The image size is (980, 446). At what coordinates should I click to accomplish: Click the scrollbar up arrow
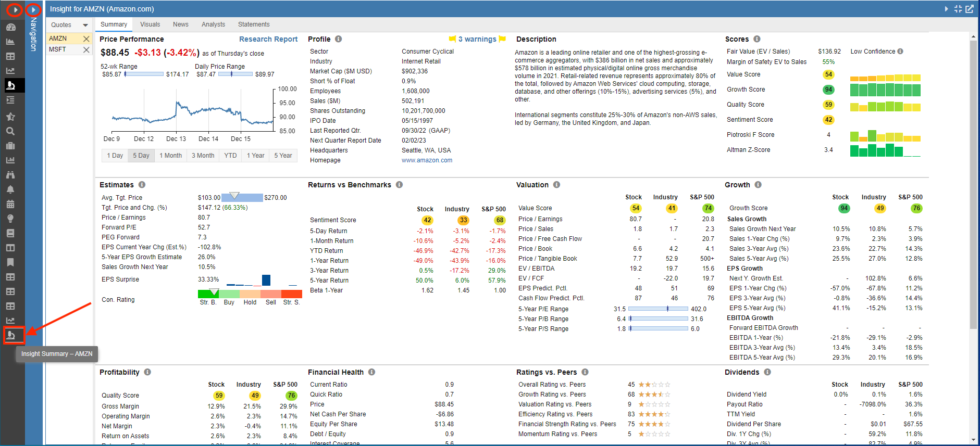tap(973, 37)
